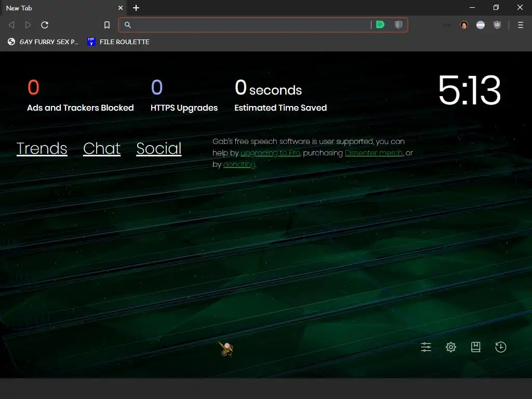Close the New Tab tab

point(120,8)
